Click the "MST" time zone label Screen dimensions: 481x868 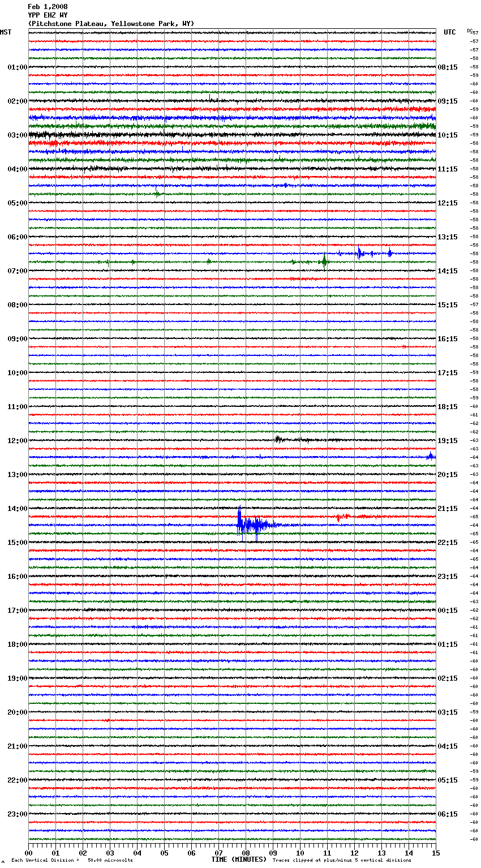[x=6, y=32]
